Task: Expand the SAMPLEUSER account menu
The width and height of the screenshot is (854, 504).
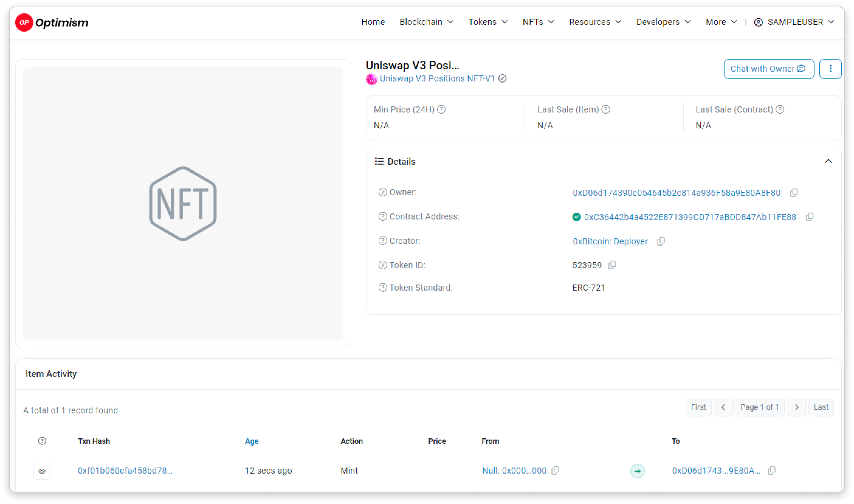Action: (794, 22)
